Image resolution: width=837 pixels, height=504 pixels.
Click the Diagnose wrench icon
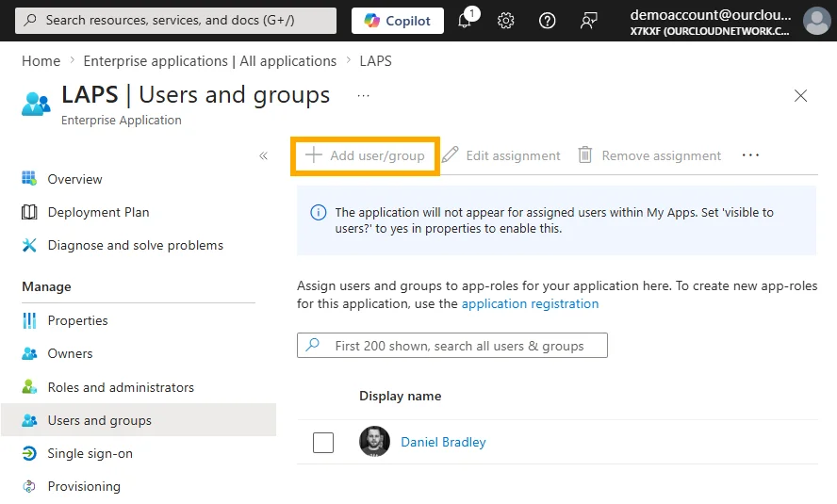(x=29, y=245)
